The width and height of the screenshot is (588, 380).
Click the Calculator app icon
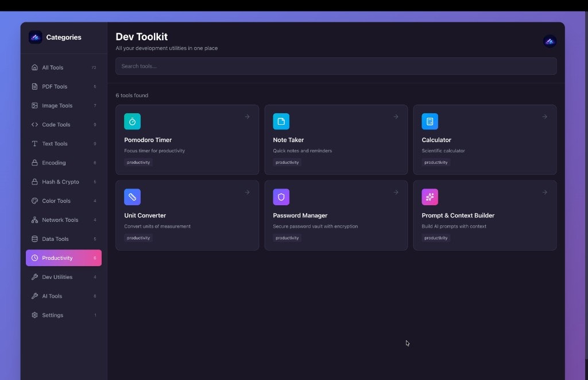pos(430,121)
